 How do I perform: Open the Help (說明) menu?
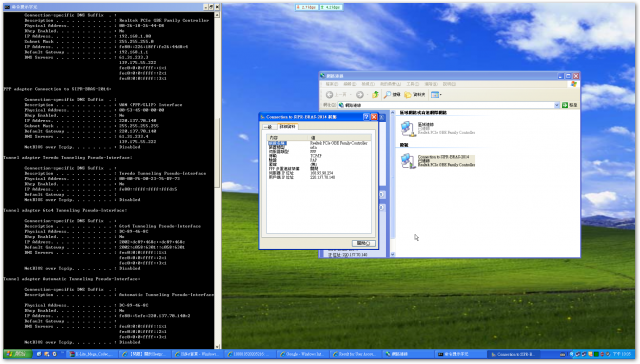(x=449, y=84)
